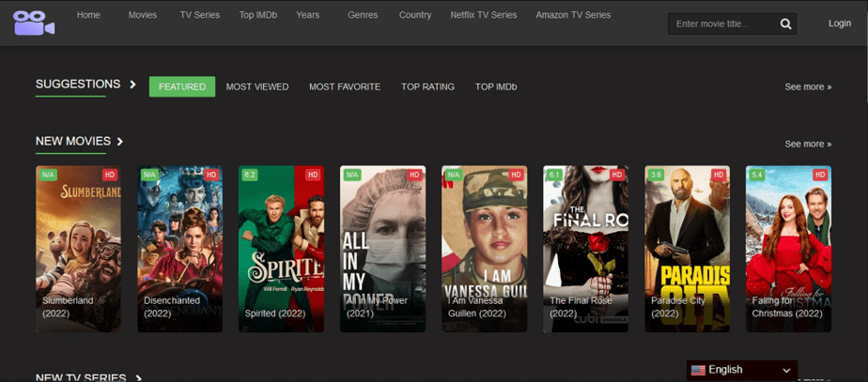Open the Country menu
Screen dimensions: 868x382
[415, 15]
